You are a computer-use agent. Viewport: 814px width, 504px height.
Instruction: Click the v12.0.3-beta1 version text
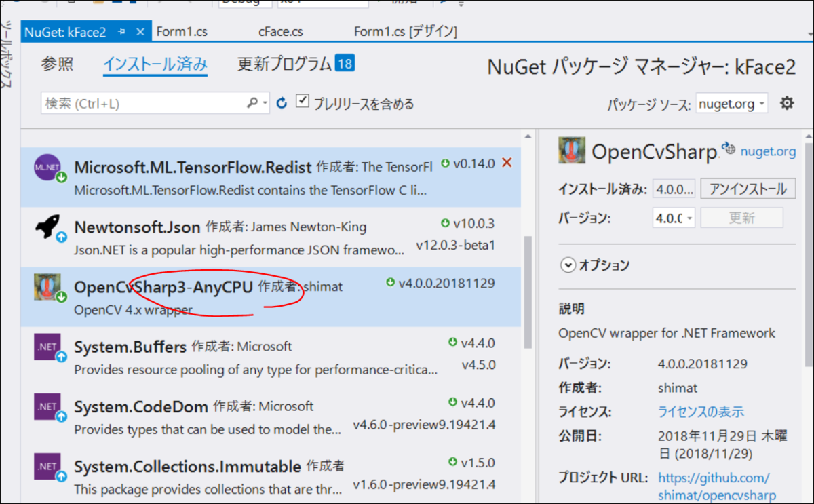point(455,245)
